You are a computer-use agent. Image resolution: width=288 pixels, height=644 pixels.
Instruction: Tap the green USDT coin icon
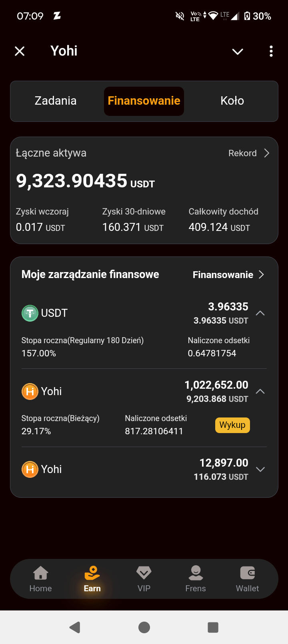[x=30, y=313]
